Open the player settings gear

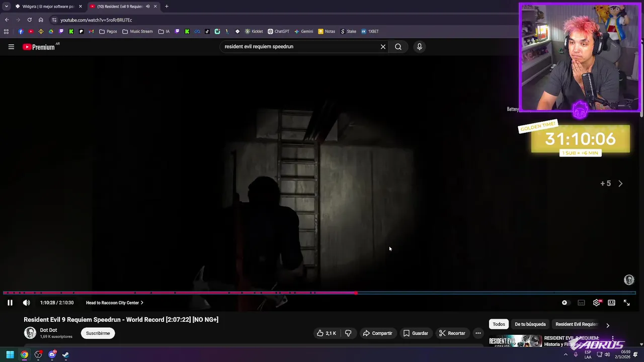pos(596,303)
